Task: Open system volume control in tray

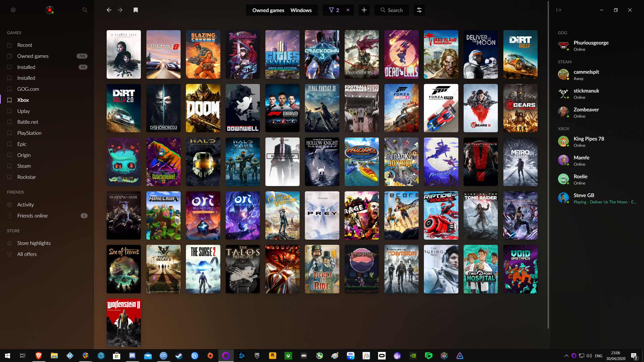Action: pos(589,356)
